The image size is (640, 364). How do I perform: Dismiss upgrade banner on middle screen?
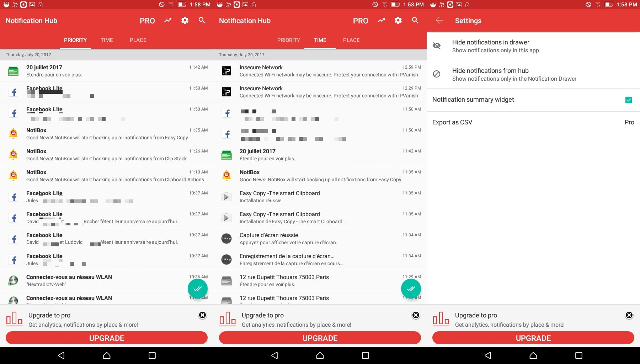(x=416, y=315)
